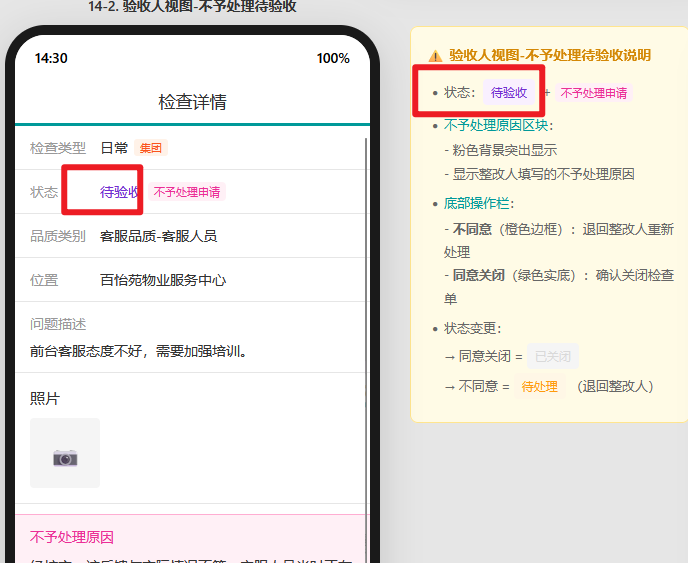Click the 不予处理申请 tag in phone status row
This screenshot has width=688, height=563.
[x=187, y=192]
